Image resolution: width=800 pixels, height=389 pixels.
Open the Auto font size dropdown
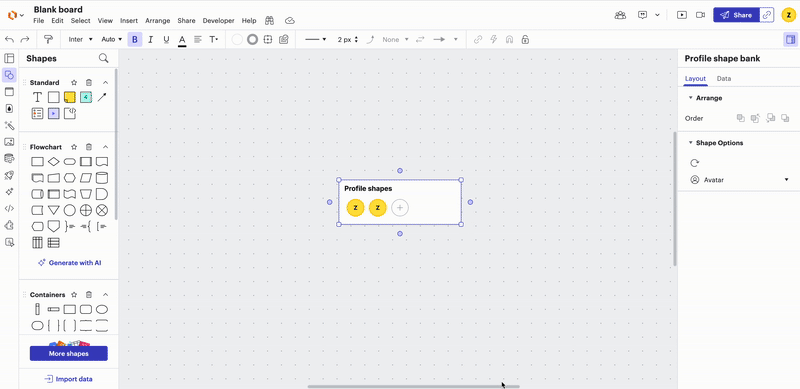click(x=112, y=39)
